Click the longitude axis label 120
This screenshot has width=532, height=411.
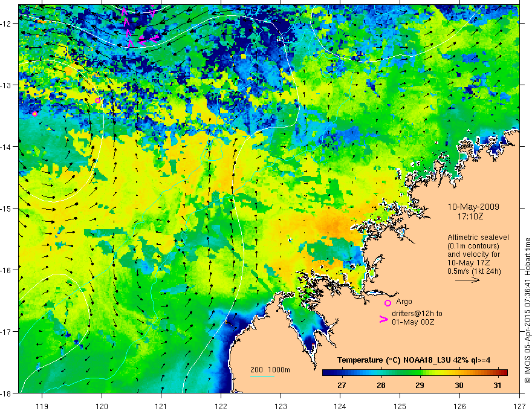pos(102,406)
